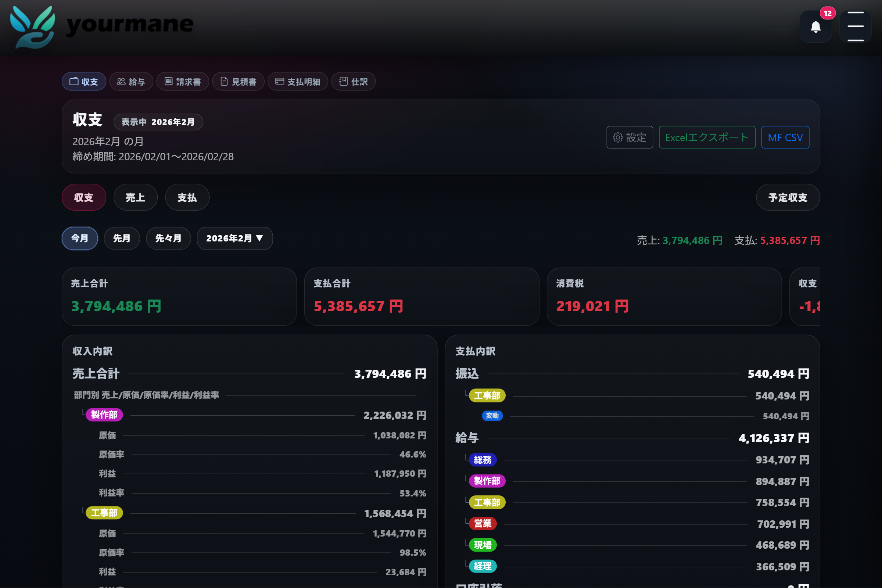Click the yourmane leaf logo
The width and height of the screenshot is (882, 588).
(33, 26)
